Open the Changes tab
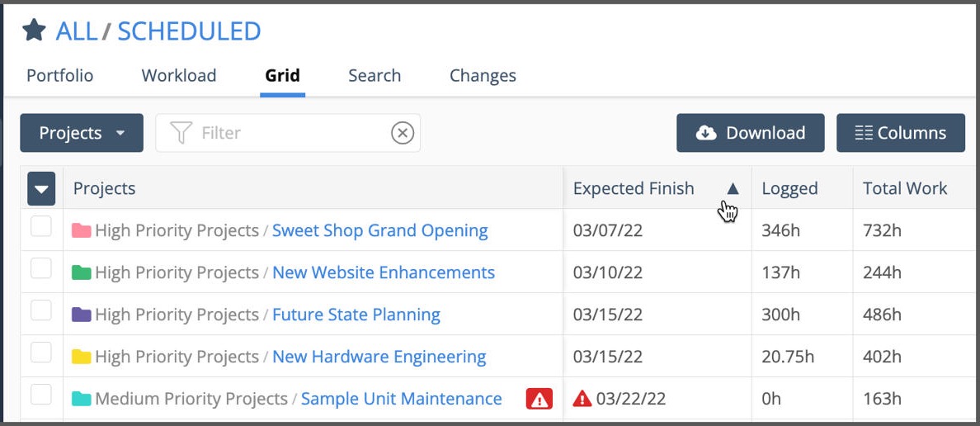The image size is (980, 426). point(483,75)
